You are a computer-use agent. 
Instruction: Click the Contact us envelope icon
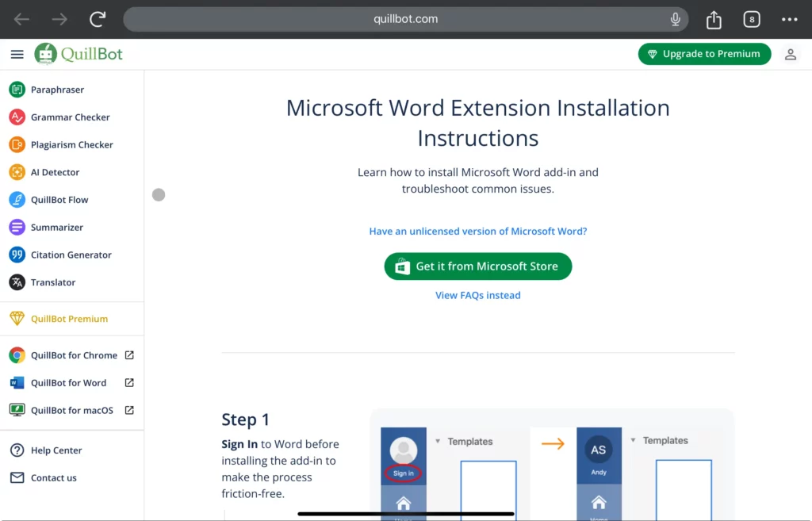[17, 477]
